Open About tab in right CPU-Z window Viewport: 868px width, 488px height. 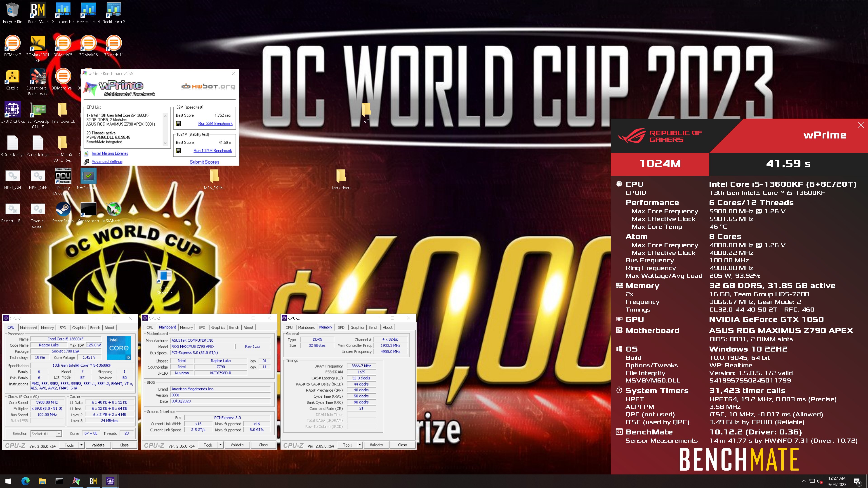[387, 327]
